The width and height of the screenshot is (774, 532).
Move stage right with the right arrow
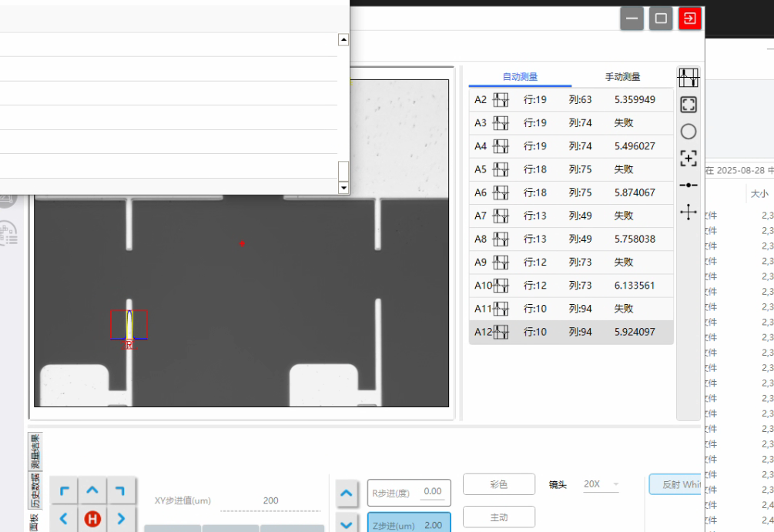click(120, 519)
